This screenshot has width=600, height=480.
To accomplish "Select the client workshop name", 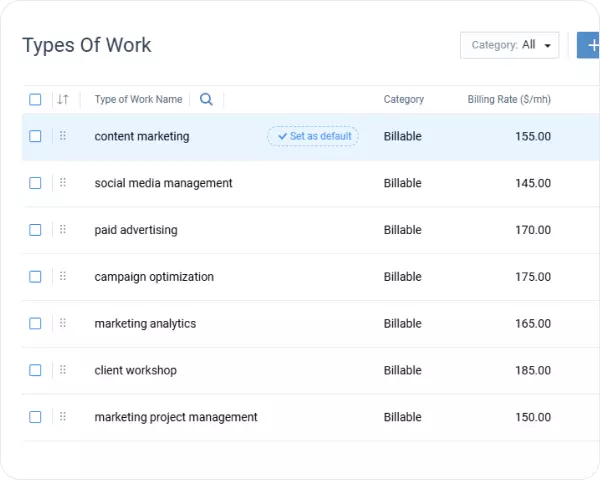I will 135,371.
